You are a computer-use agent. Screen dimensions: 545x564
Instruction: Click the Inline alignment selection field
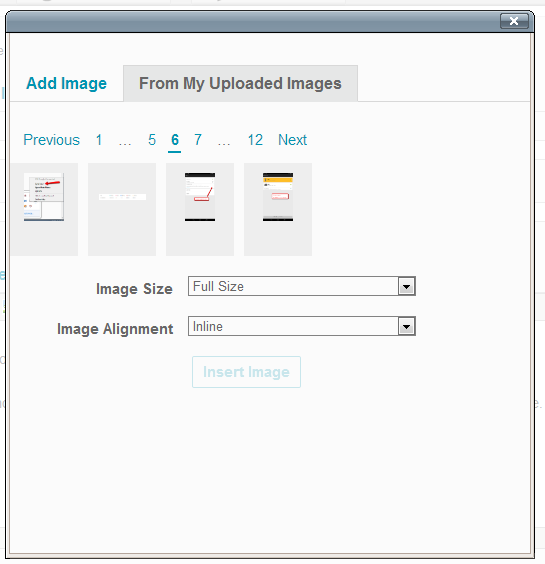click(x=301, y=326)
